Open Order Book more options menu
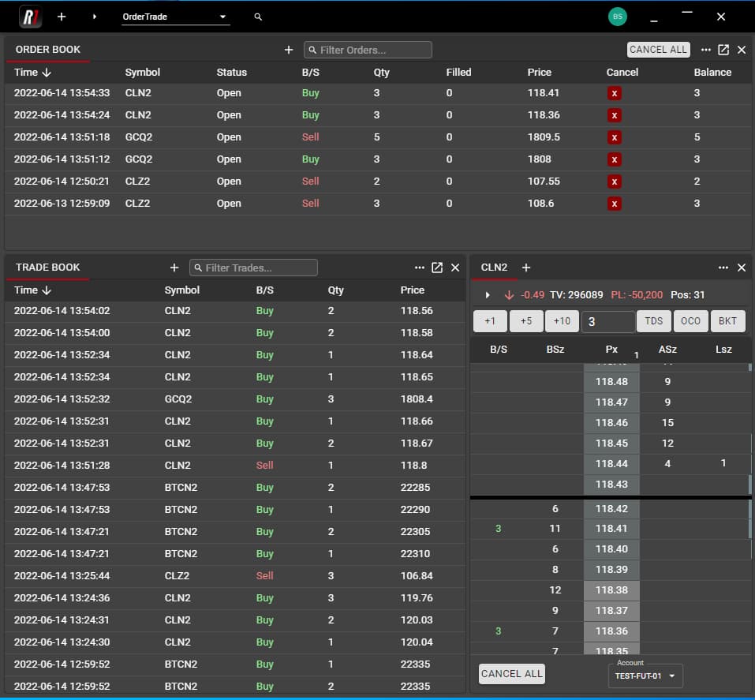The image size is (755, 700). coord(706,50)
